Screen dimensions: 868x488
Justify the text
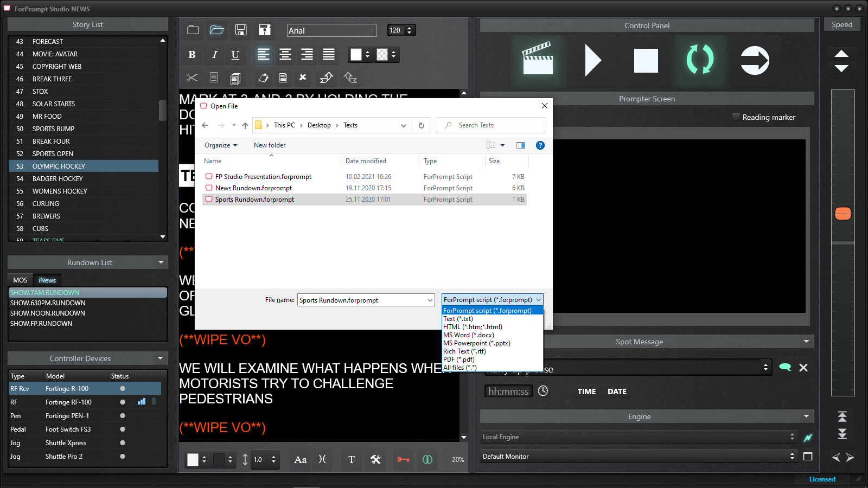tap(329, 54)
